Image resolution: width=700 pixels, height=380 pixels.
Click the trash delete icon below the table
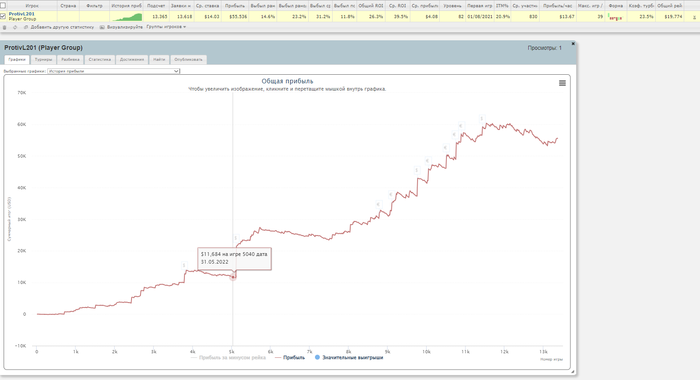(x=4, y=27)
